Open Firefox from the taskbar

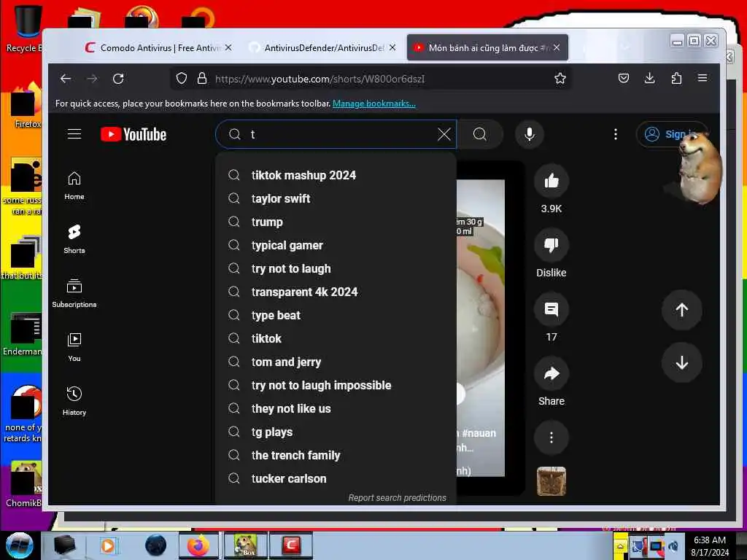[x=198, y=545]
